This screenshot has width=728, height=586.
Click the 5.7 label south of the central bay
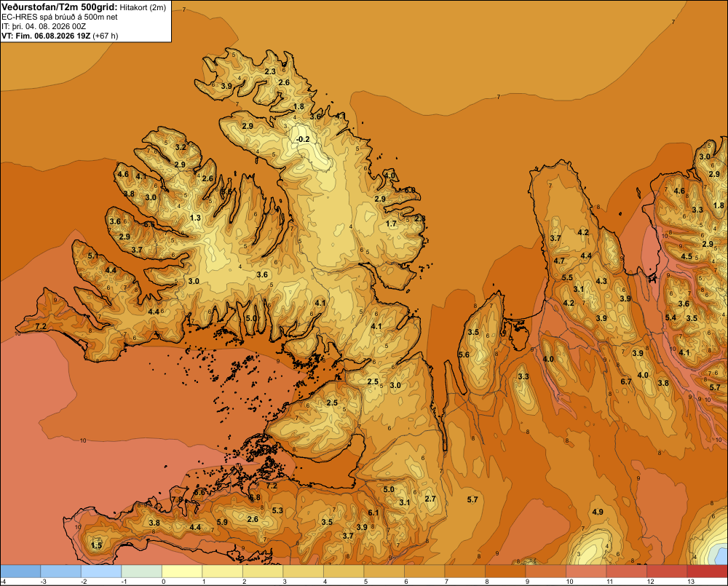(472, 499)
